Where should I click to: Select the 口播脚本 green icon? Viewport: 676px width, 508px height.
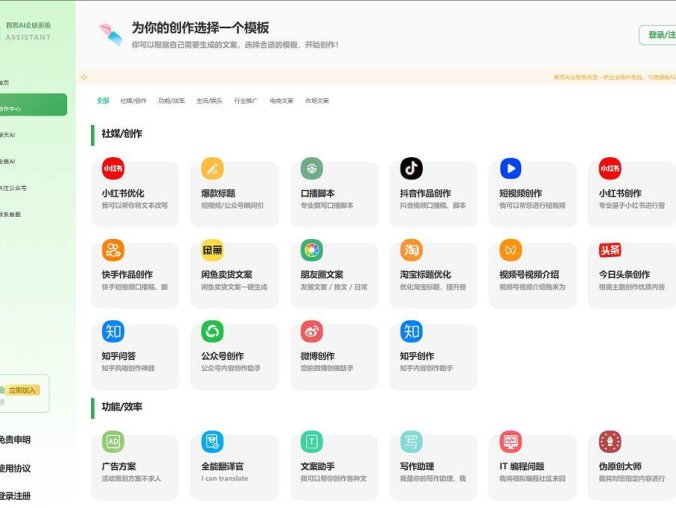pos(312,168)
